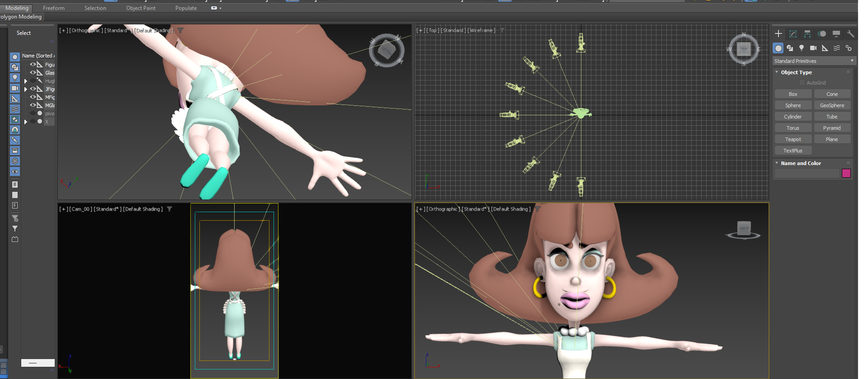Open the Modify tab in command panel
This screenshot has width=868, height=379.
tap(793, 34)
